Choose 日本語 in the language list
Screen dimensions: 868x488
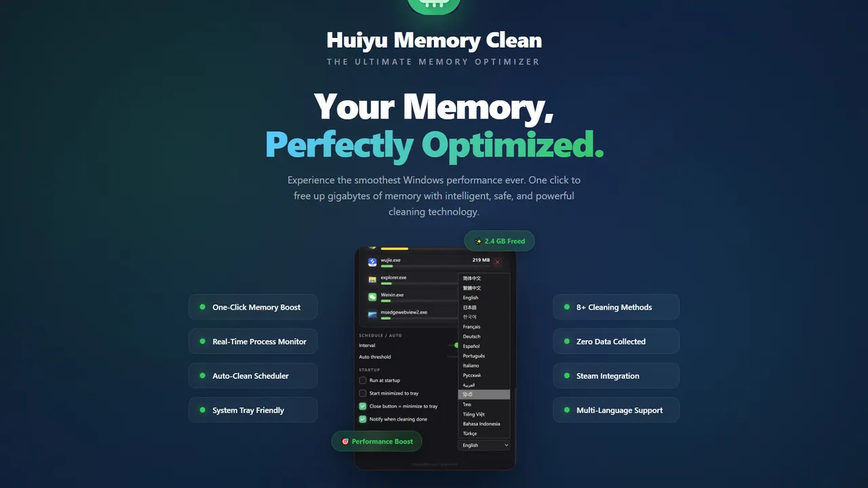click(x=484, y=308)
